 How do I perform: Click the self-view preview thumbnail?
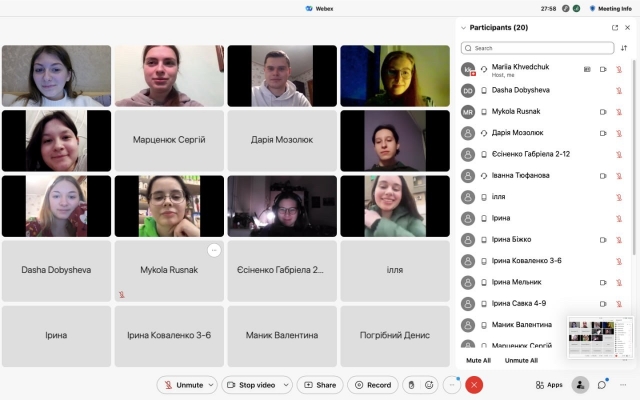[x=600, y=337]
